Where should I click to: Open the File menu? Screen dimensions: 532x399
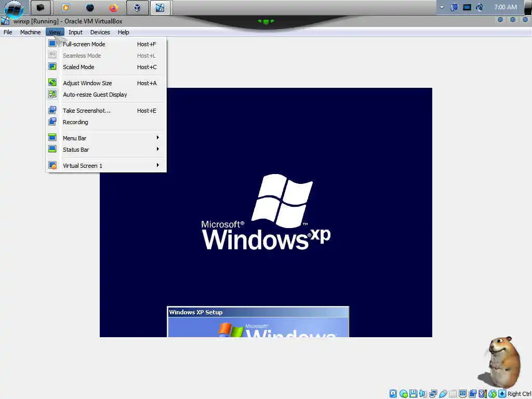[x=8, y=32]
